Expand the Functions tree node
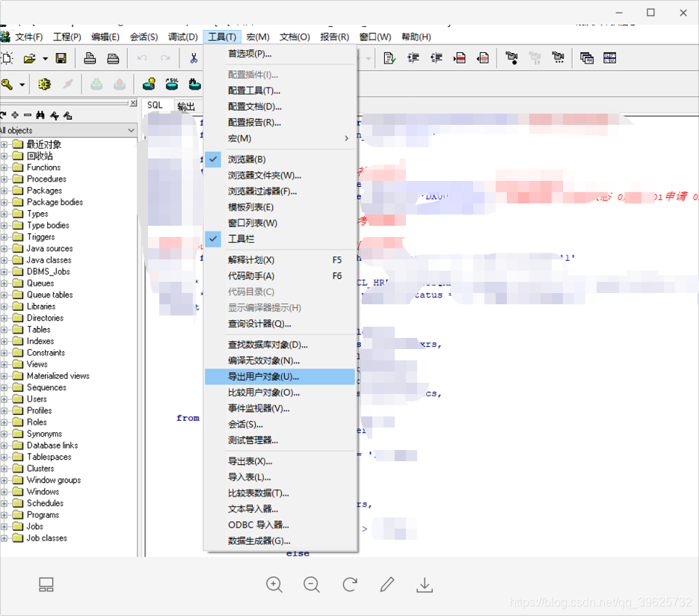699x616 pixels. pyautogui.click(x=4, y=167)
